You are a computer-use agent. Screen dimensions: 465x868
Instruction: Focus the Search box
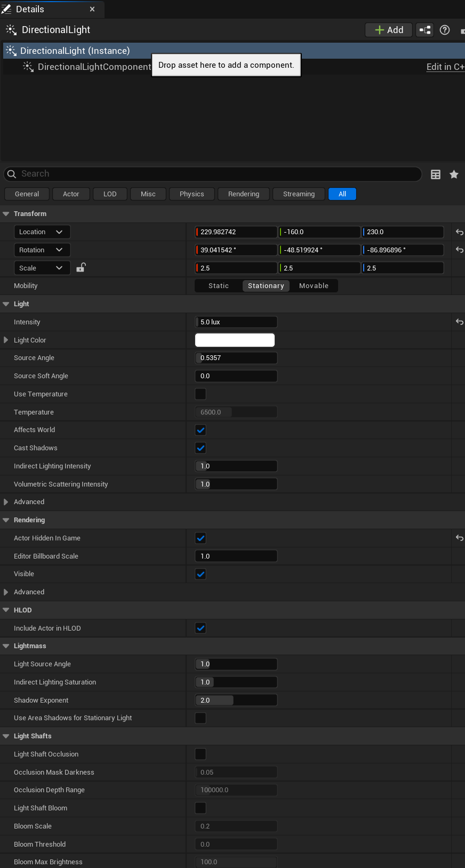click(x=213, y=174)
